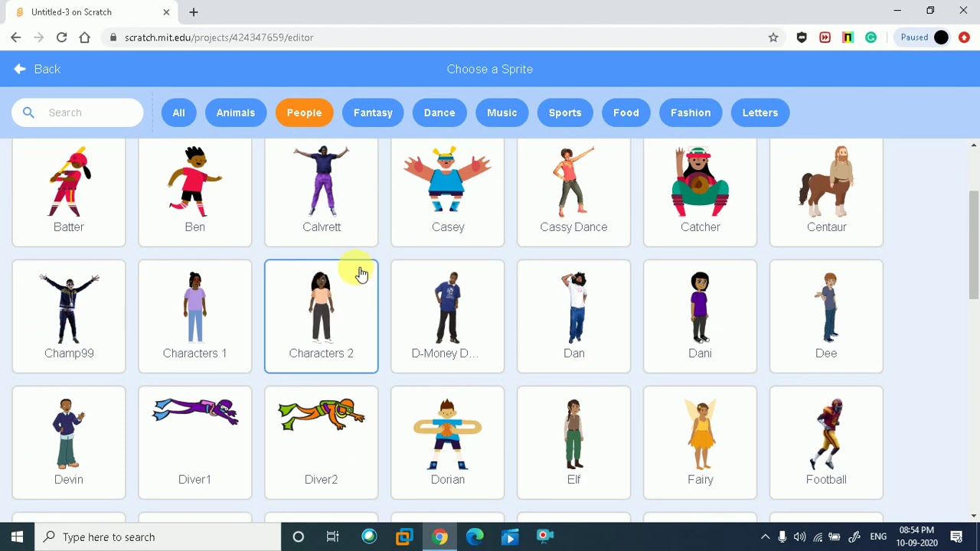The image size is (980, 551).
Task: Click the Paused profile button
Action: (x=924, y=37)
